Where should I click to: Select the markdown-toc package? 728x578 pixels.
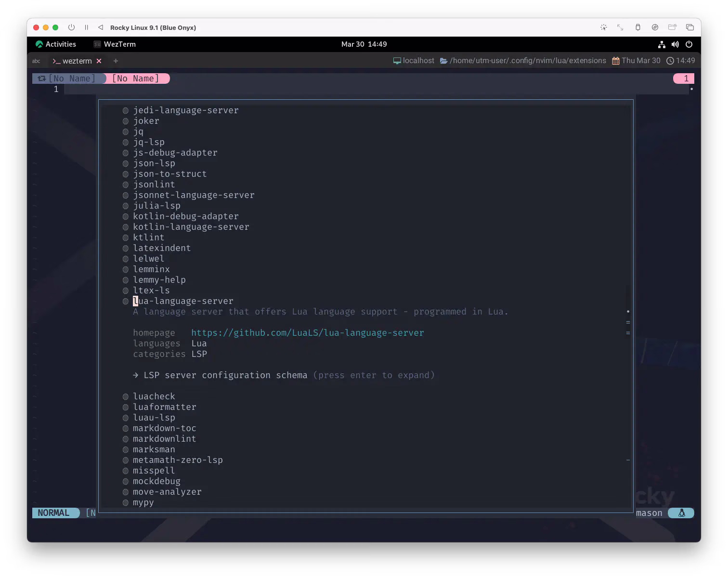click(x=165, y=428)
